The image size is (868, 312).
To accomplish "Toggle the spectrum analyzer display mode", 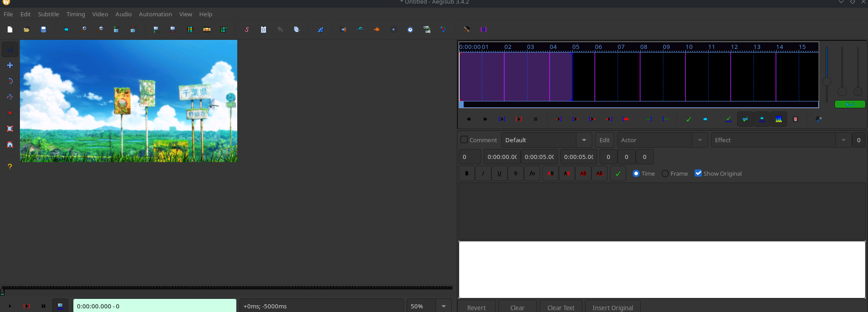I will [x=779, y=119].
